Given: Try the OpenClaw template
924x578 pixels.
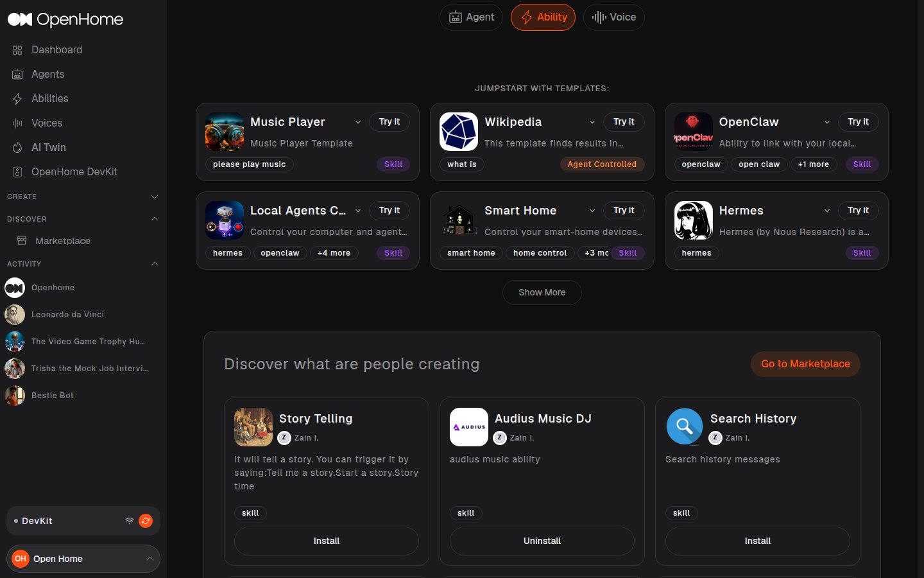Looking at the screenshot, I should 859,122.
